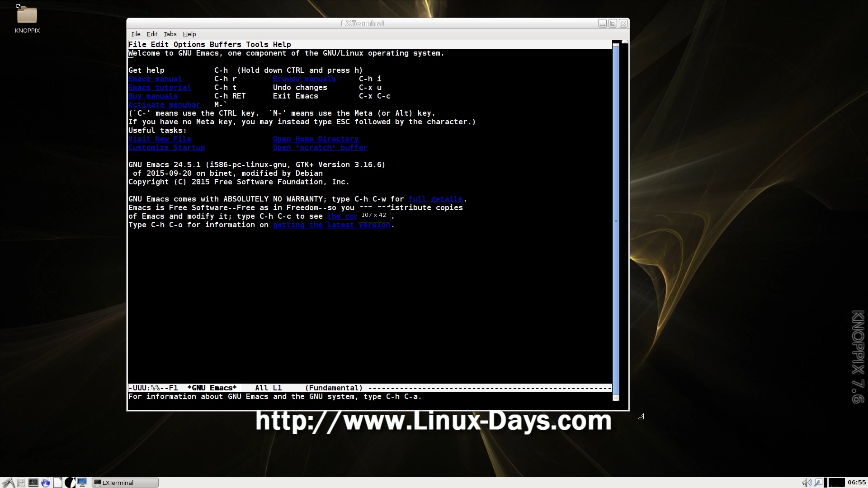Open the KNOPPIX desktop folder
Image resolution: width=868 pixels, height=488 pixels.
27,19
